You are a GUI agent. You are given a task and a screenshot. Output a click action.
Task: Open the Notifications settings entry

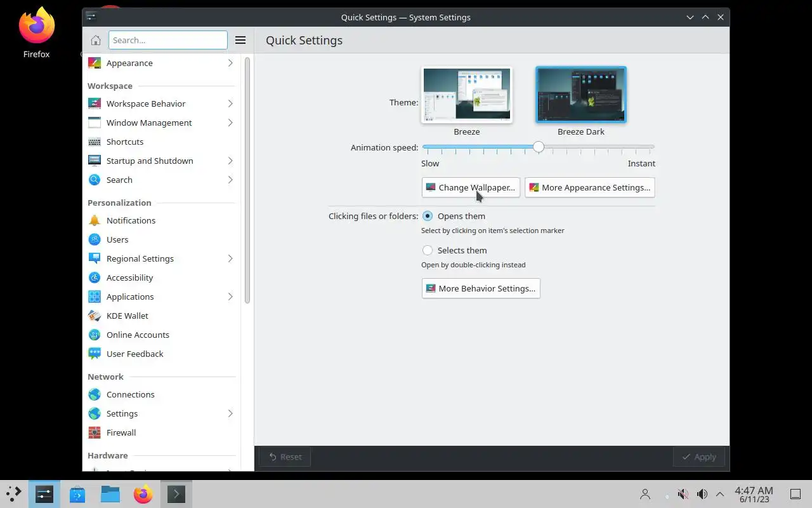(161, 220)
